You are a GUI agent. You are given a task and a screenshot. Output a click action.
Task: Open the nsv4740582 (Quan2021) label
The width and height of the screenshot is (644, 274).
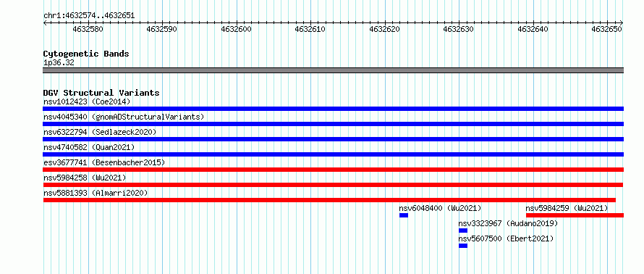89,147
